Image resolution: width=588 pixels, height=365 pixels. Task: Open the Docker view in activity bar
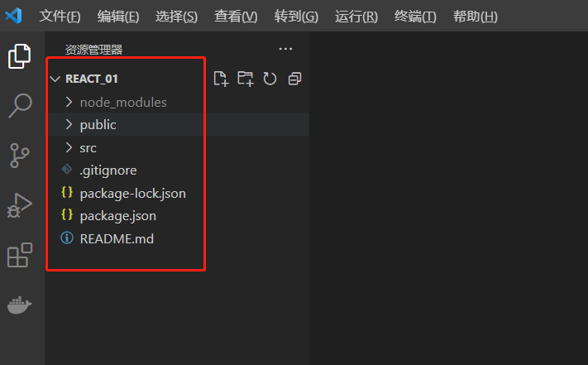(20, 305)
